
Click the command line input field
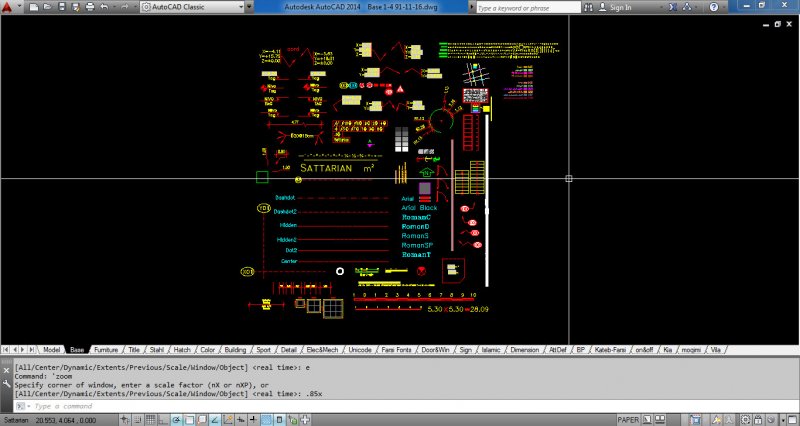pyautogui.click(x=408, y=407)
